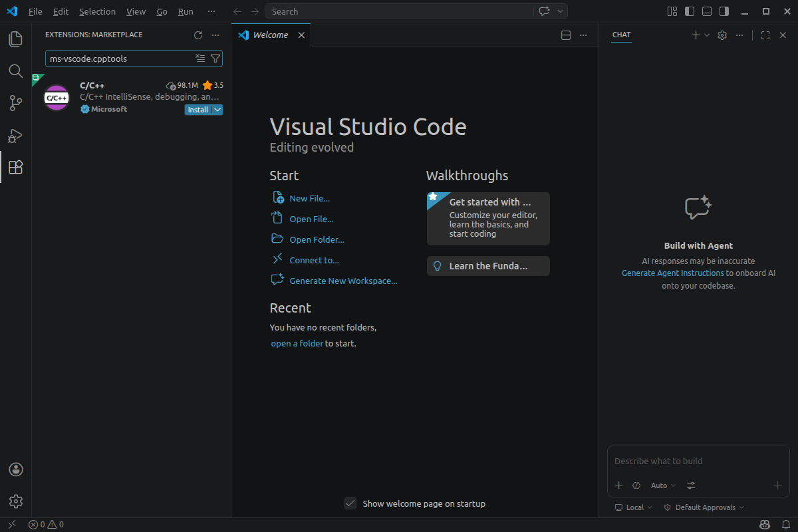798x532 pixels.
Task: Open notifications bell in status bar
Action: pos(785,525)
